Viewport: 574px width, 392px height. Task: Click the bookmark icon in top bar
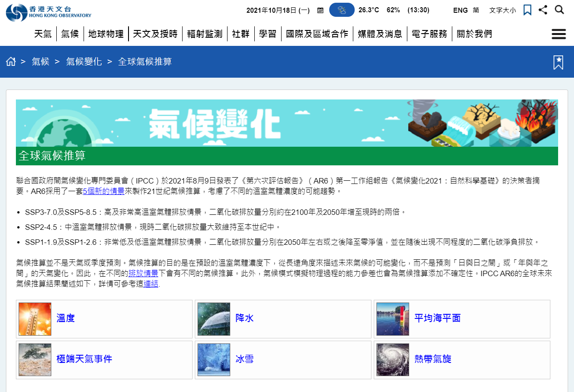pyautogui.click(x=527, y=10)
